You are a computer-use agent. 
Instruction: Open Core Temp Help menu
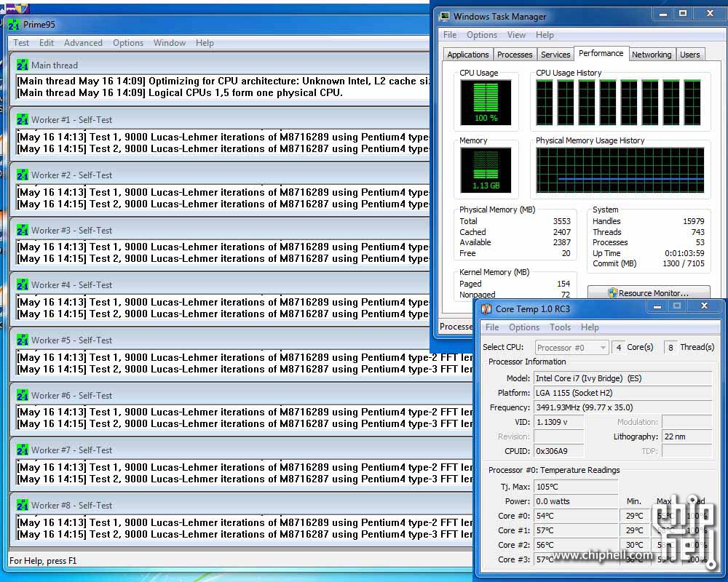point(590,327)
